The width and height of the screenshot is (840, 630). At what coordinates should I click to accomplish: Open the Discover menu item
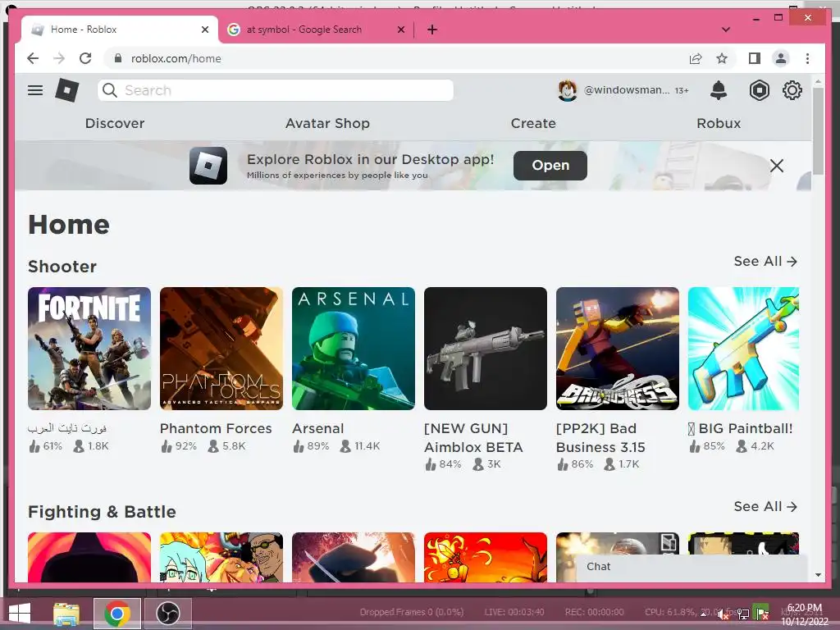115,123
